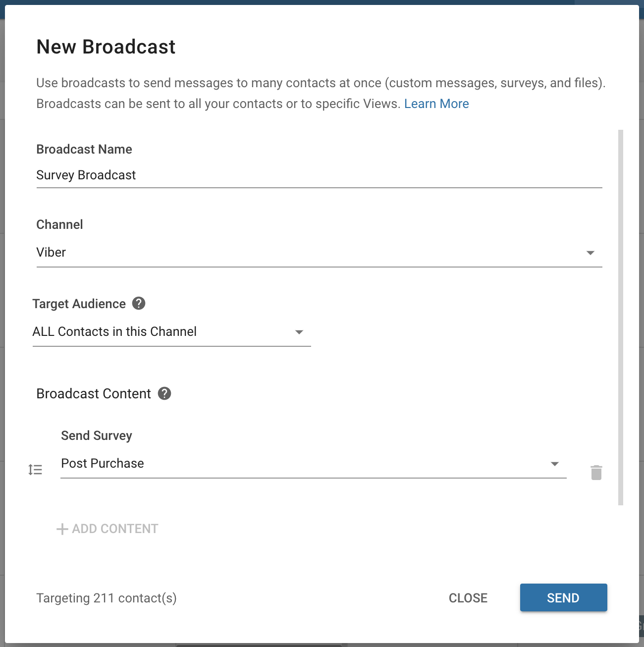The image size is (644, 647).
Task: Click the Broadcast Name input field
Action: pos(319,175)
